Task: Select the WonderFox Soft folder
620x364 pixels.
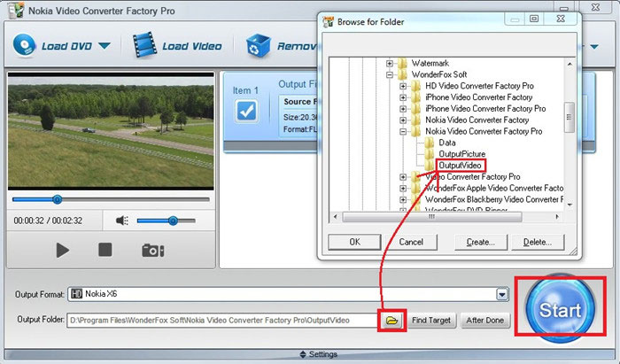Action: tap(439, 74)
